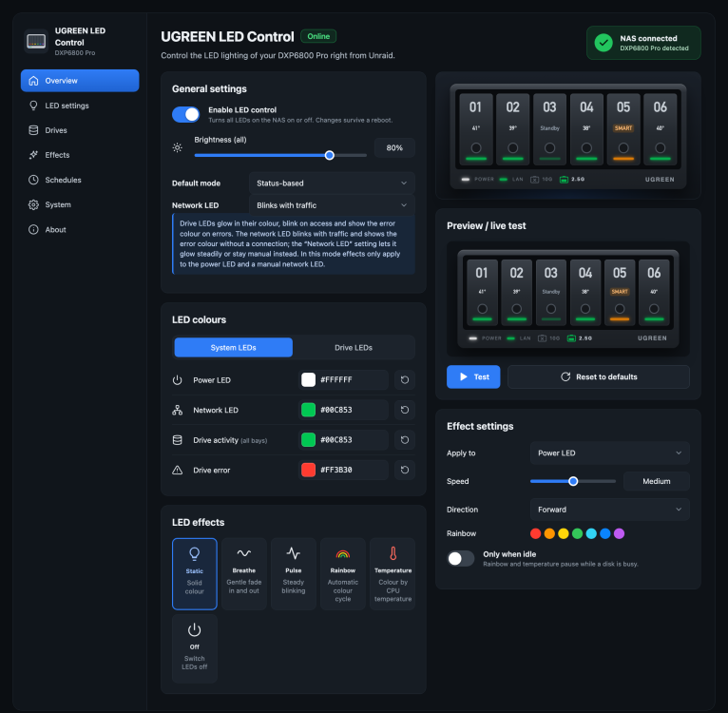Reset Power LED colour with its reset icon
Viewport: 728px width, 713px height.
(x=405, y=380)
